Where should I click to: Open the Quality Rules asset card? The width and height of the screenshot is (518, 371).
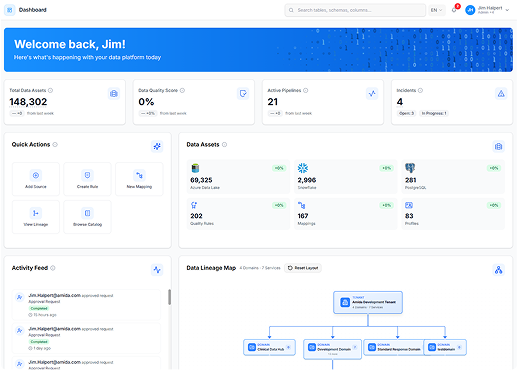[x=238, y=214]
